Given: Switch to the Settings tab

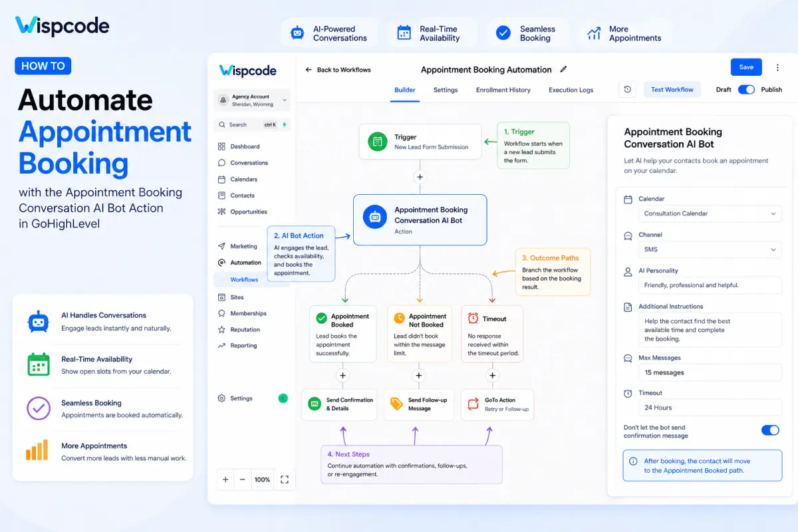Looking at the screenshot, I should point(446,90).
